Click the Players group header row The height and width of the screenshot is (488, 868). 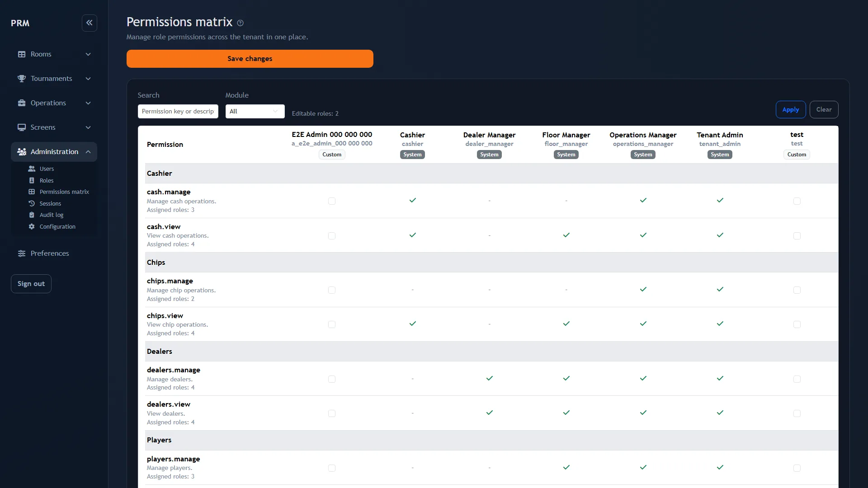pyautogui.click(x=491, y=440)
